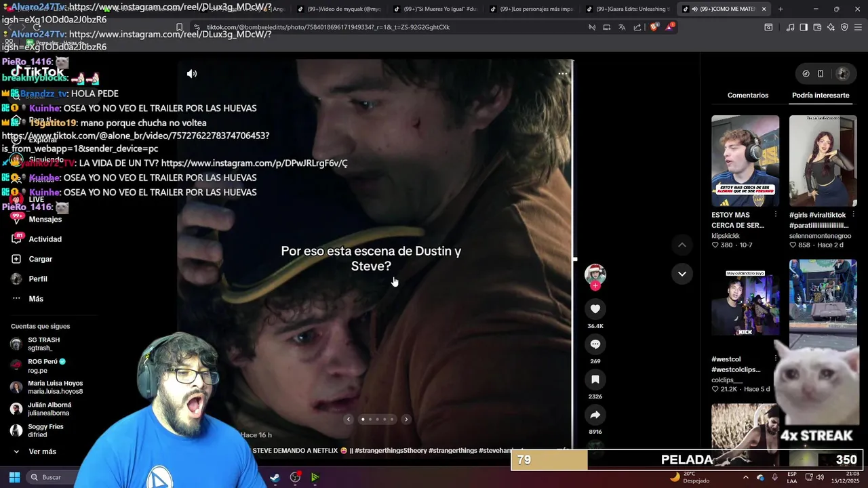Toggle the browser sidebar panel icon

[x=804, y=27]
